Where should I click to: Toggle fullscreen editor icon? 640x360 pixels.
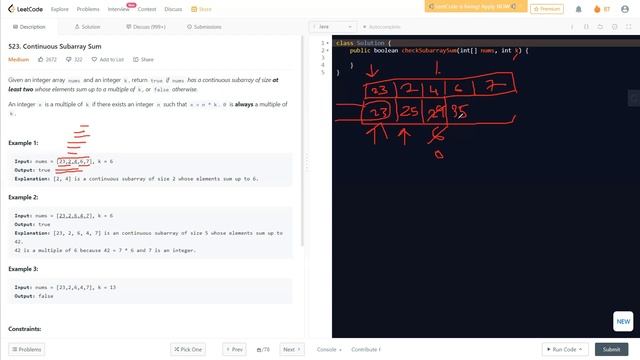coord(629,27)
